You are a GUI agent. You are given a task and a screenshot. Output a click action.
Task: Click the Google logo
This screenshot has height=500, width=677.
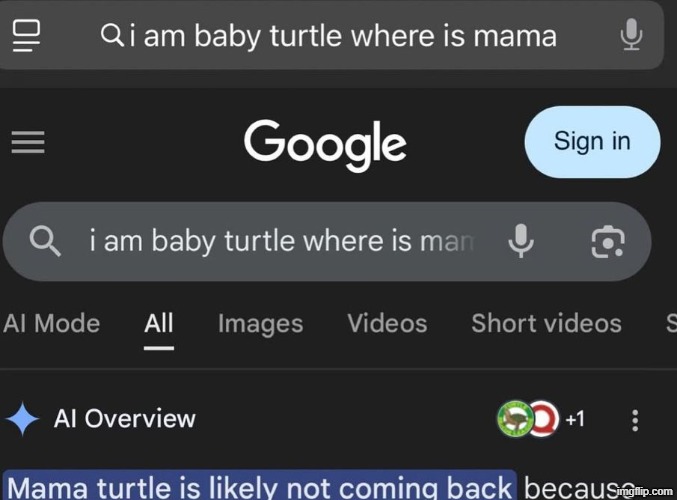point(325,143)
